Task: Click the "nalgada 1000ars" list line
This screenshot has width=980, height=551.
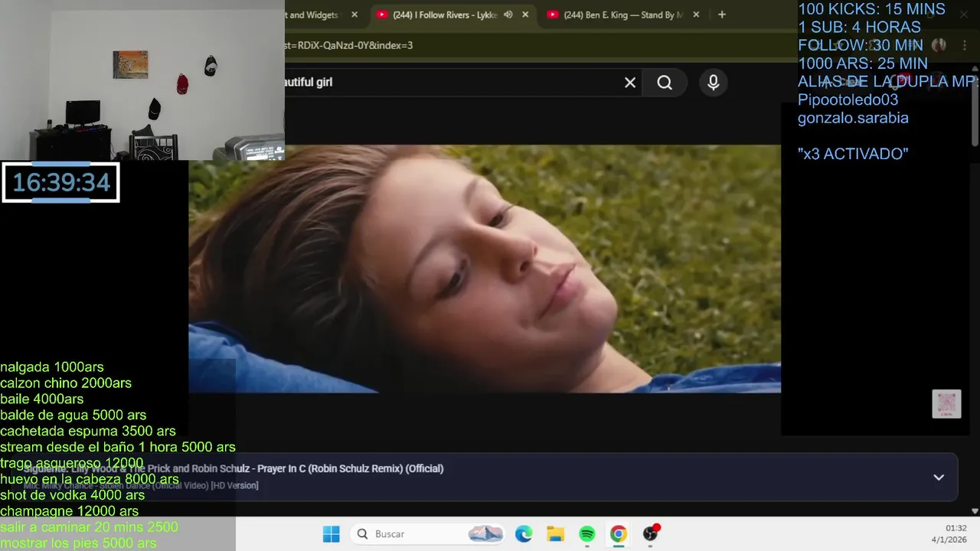Action: [52, 367]
